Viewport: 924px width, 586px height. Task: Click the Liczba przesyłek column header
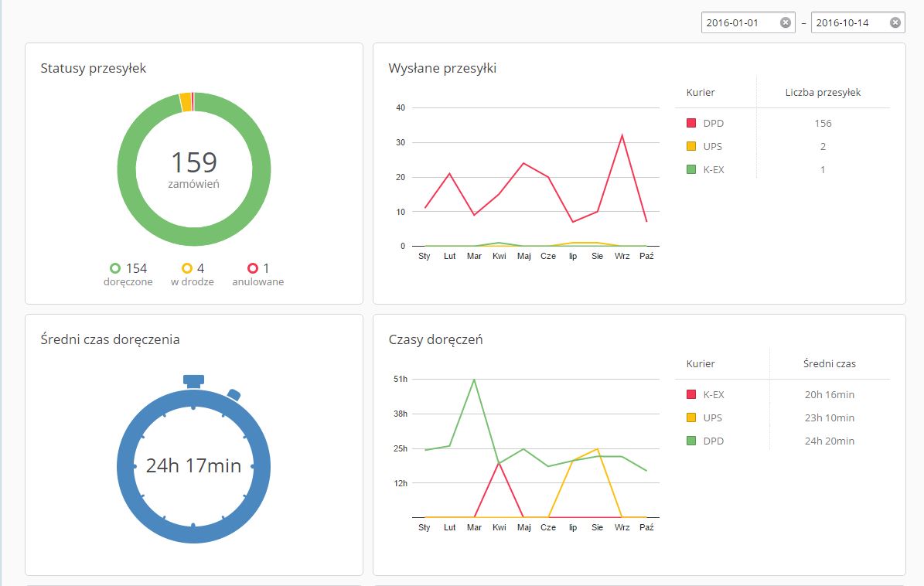[823, 92]
